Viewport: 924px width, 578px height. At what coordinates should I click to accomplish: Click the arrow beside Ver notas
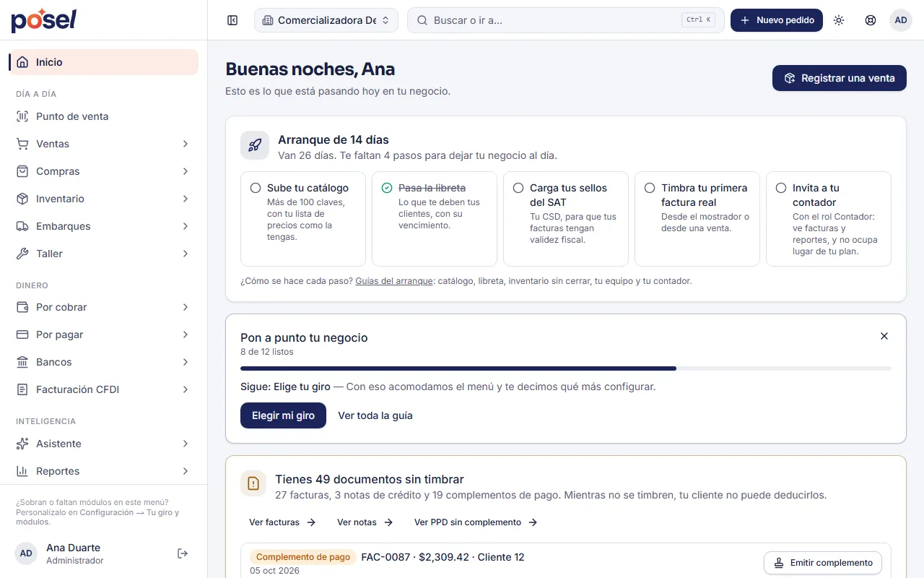(x=388, y=522)
